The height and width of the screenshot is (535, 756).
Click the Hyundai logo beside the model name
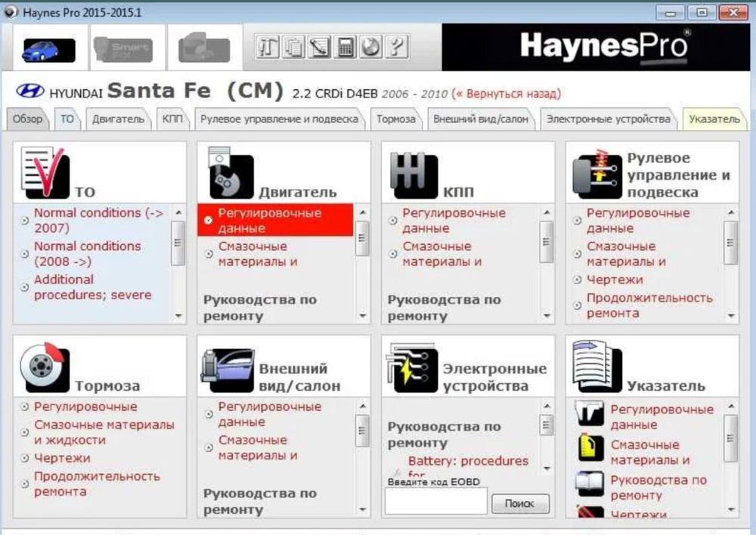tap(30, 91)
